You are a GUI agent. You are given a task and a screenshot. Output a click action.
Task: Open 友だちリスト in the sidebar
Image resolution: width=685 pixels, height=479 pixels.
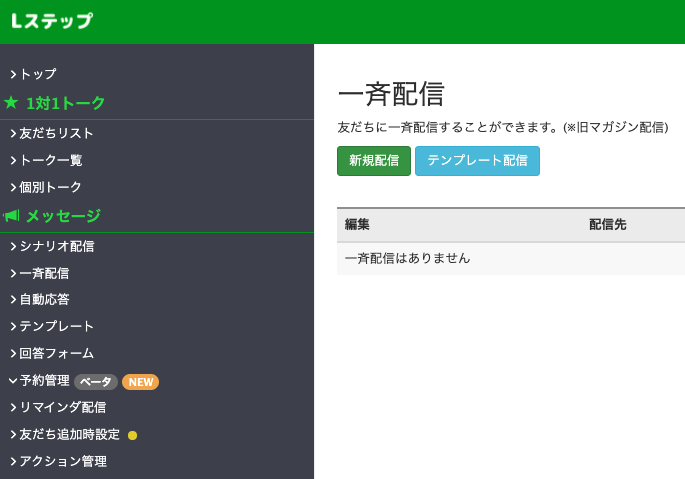click(56, 133)
